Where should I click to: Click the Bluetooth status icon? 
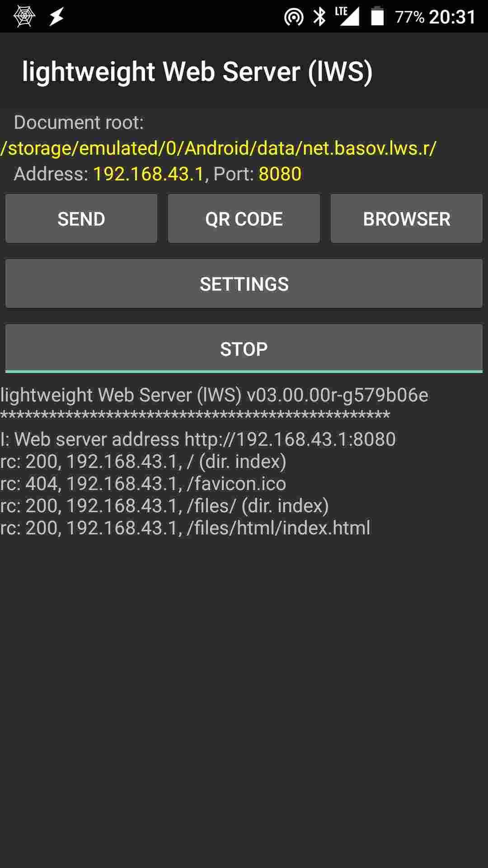(319, 16)
